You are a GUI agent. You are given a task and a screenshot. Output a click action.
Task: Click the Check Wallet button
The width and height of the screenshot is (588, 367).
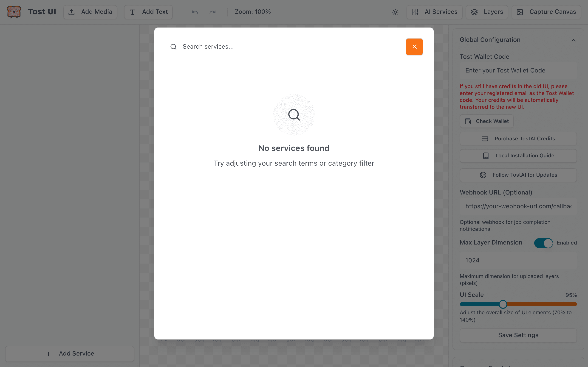click(486, 121)
